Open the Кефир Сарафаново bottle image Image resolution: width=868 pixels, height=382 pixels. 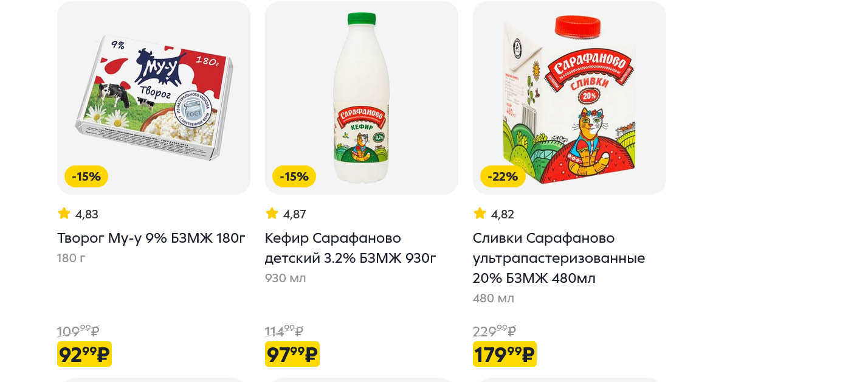tap(362, 97)
